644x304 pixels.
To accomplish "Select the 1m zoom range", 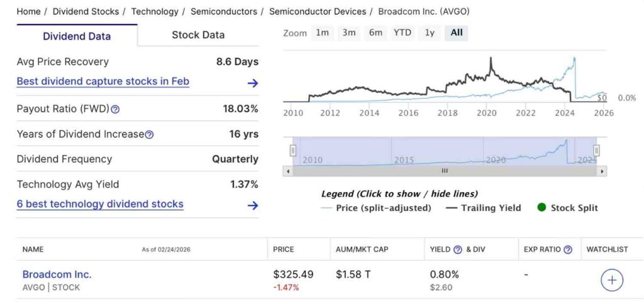I will (322, 33).
